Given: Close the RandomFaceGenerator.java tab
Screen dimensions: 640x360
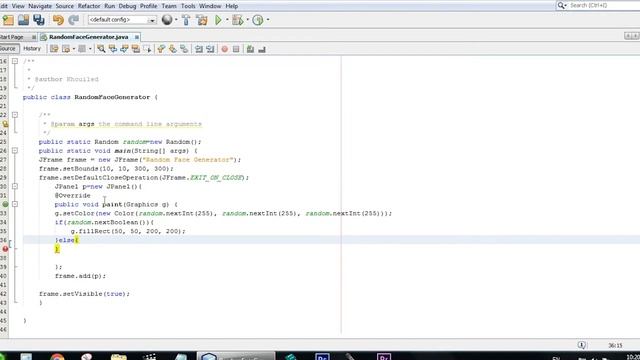Looking at the screenshot, I should (137, 37).
